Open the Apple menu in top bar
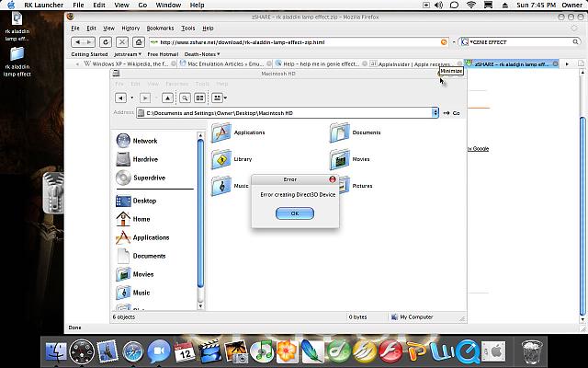Image resolution: width=588 pixels, height=368 pixels. coord(11,5)
